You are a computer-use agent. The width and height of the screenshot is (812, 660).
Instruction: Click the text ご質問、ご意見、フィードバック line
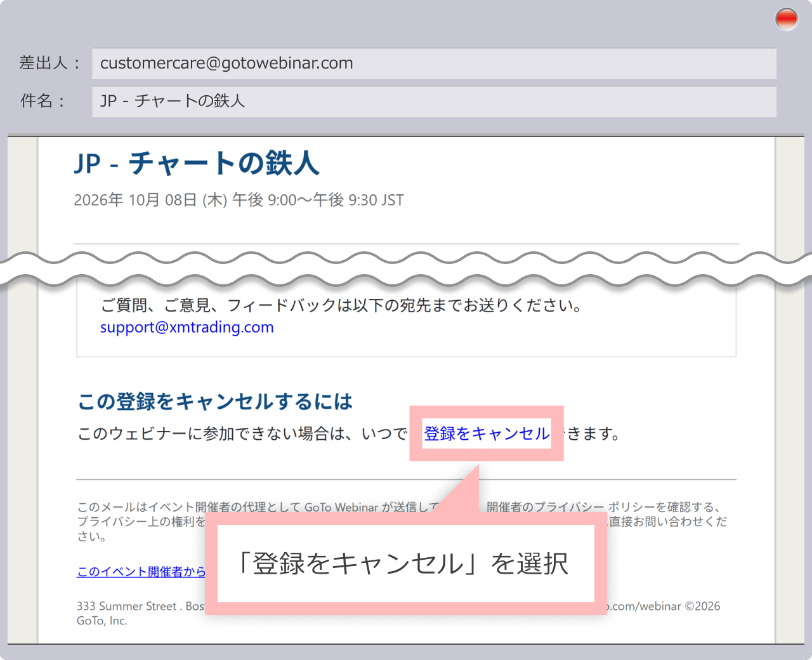[x=341, y=305]
